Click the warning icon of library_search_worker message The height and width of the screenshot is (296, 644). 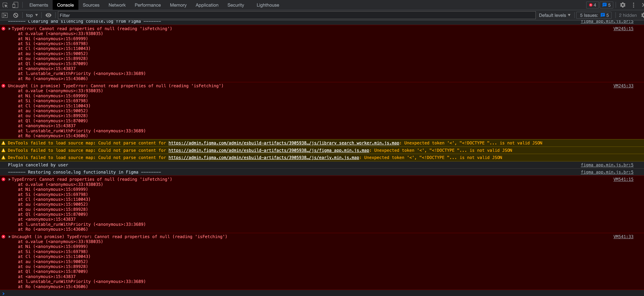point(3,143)
